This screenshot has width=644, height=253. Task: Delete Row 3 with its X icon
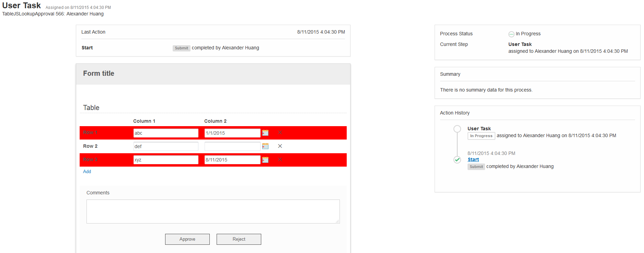click(x=280, y=159)
